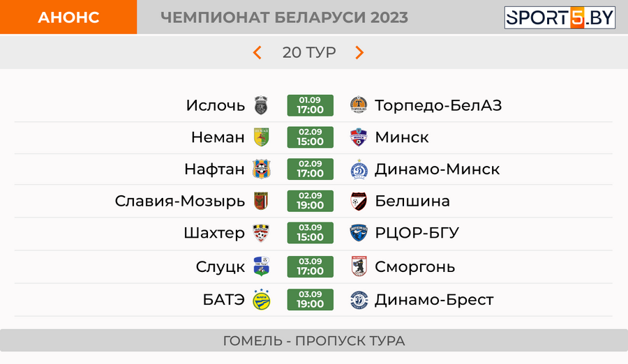628x364 pixels.
Task: Open the 01.09 17:00 match time badge
Action: [x=310, y=105]
